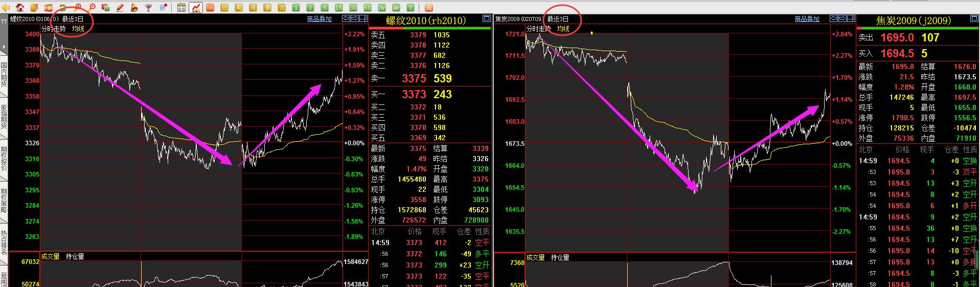Click the magnifier zoom-out icon
The image size is (980, 287).
pyautogui.click(x=92, y=8)
